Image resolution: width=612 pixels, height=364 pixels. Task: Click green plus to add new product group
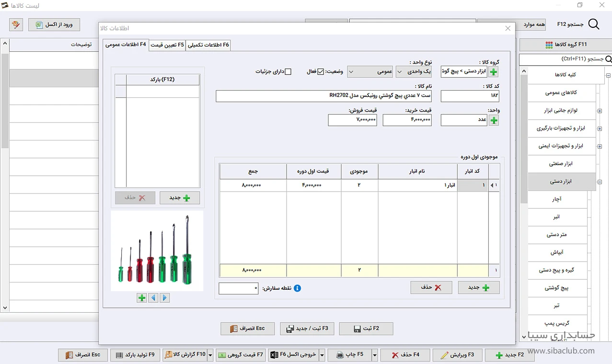(493, 71)
